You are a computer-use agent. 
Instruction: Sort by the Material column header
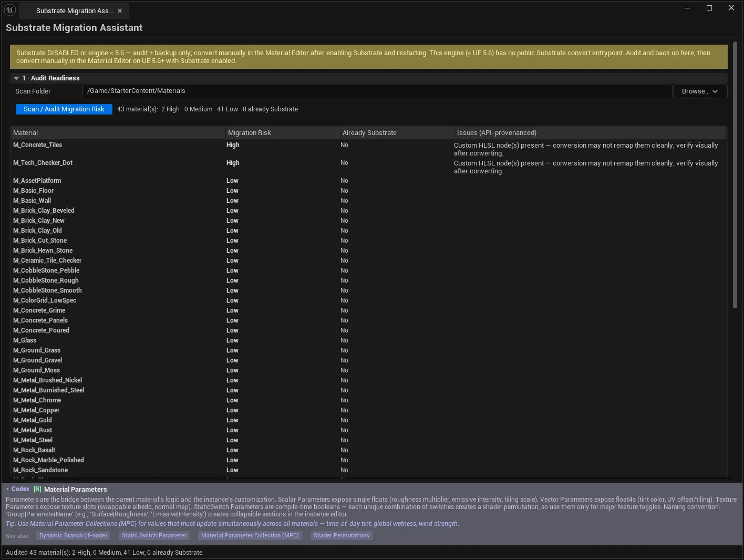(118, 133)
